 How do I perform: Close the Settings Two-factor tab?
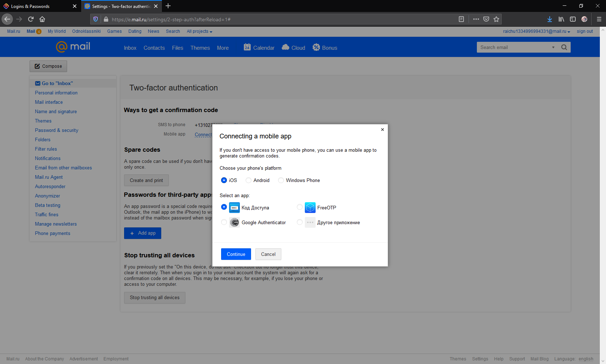[156, 6]
